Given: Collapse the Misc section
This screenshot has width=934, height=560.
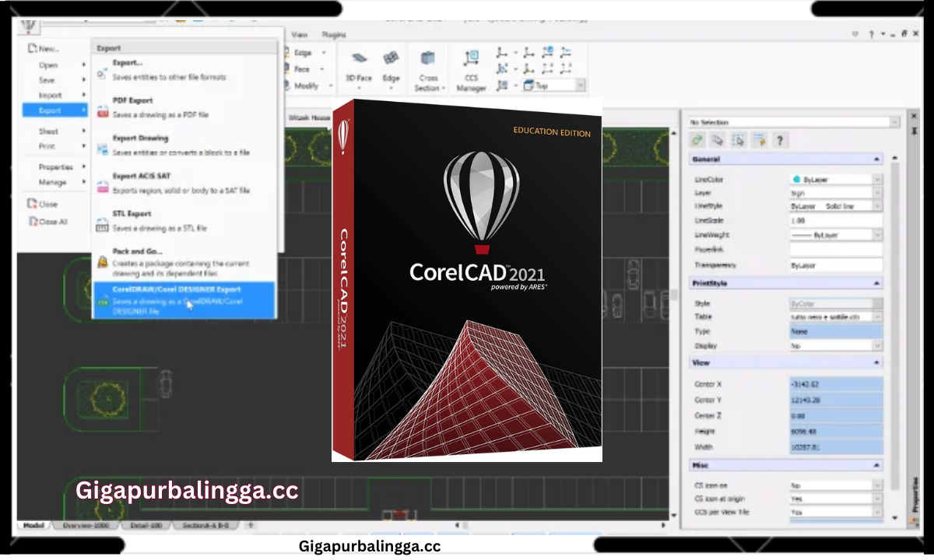Looking at the screenshot, I should pos(876,465).
